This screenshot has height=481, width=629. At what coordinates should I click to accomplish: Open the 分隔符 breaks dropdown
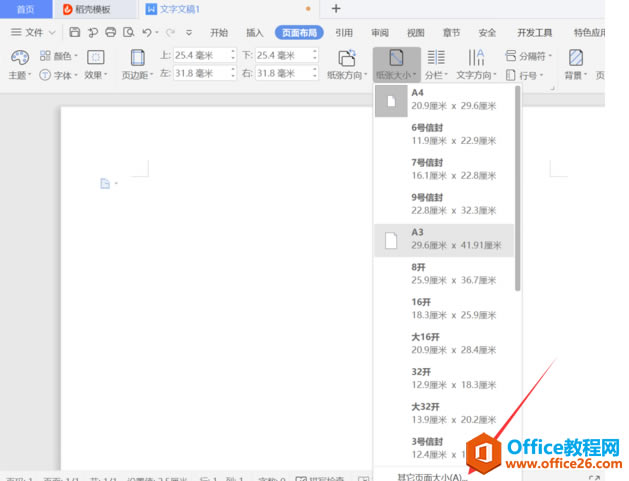coord(528,56)
